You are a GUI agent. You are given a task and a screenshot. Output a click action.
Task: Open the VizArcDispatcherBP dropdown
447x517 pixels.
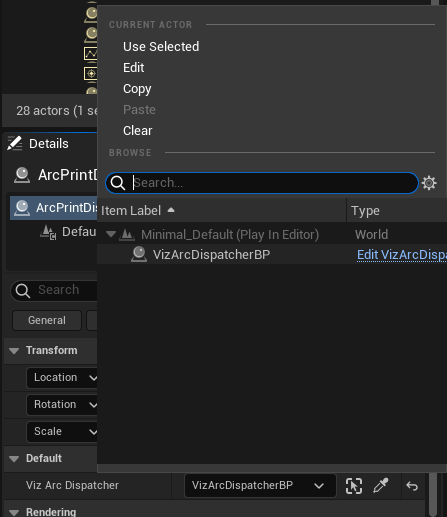(260, 486)
